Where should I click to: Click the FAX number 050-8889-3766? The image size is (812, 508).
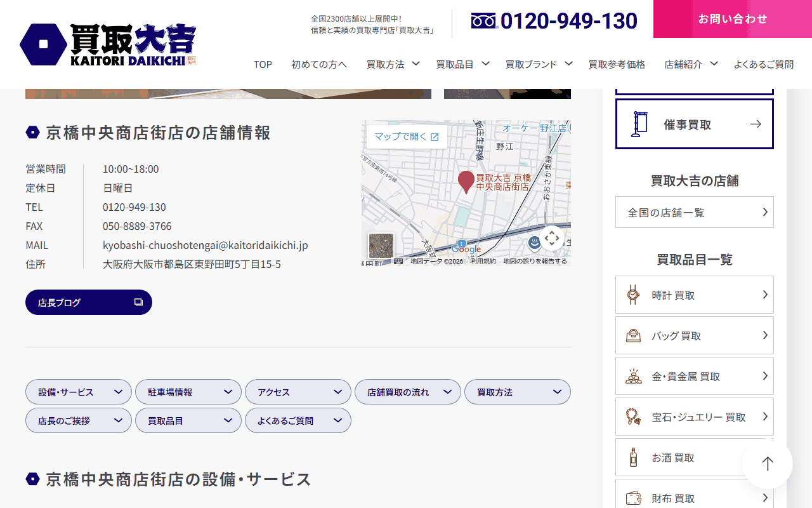137,226
